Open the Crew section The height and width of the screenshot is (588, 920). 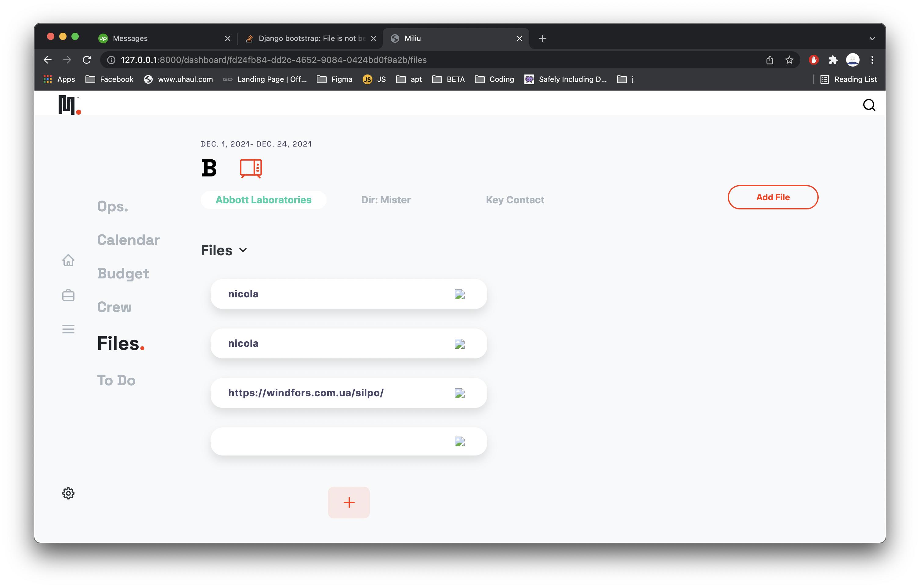click(x=114, y=307)
